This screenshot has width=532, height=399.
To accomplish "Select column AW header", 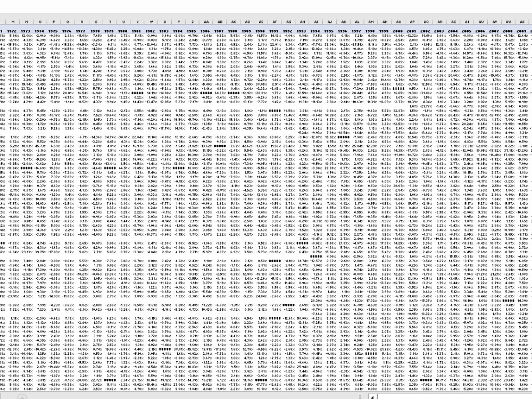I will click(509, 22).
